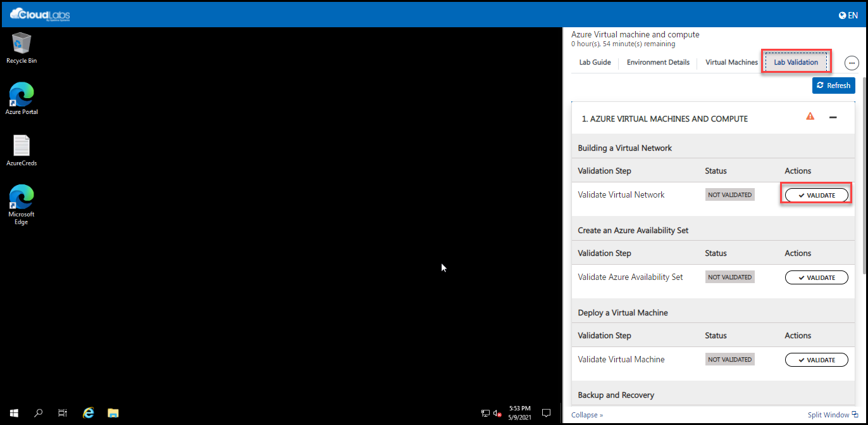Click the 'Validate Virtual Network' step text

click(621, 194)
